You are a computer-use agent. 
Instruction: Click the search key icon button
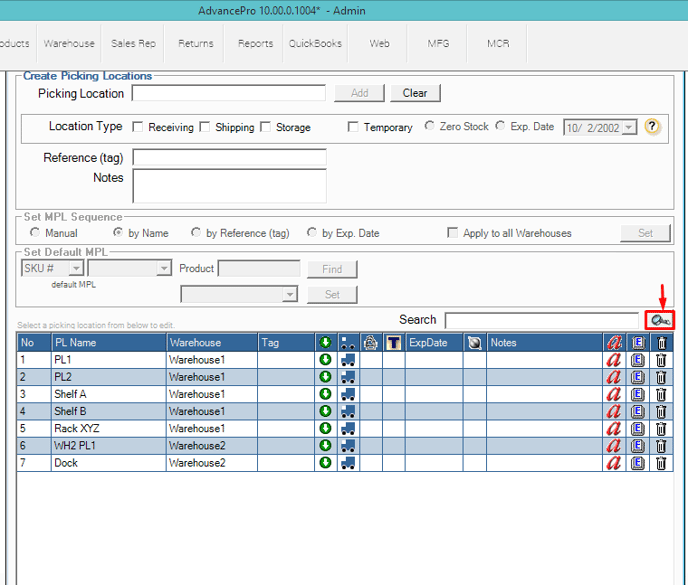pyautogui.click(x=659, y=320)
